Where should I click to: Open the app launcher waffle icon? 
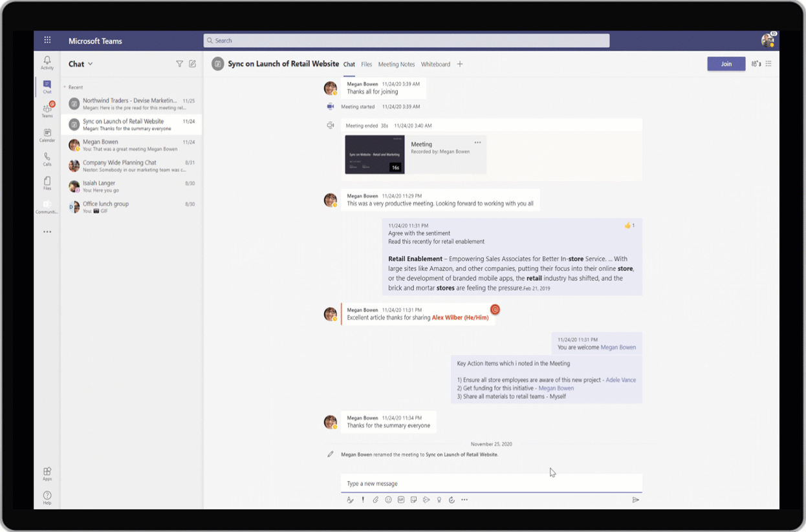tap(47, 40)
